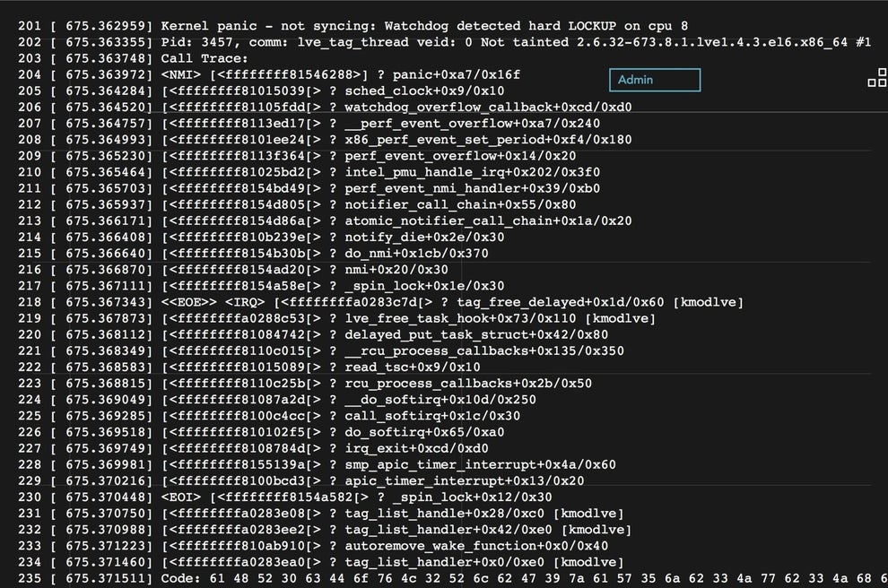Select the lve_free_task_hook line

[500, 318]
